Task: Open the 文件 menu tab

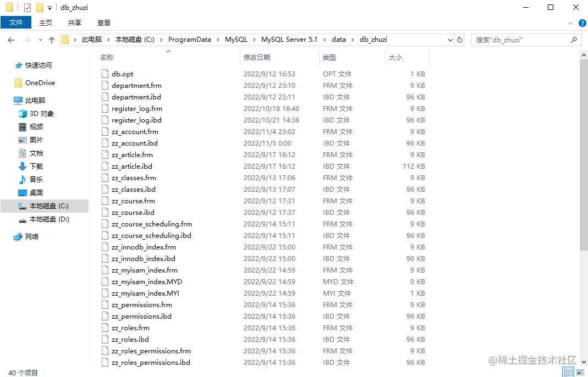Action: [16, 23]
